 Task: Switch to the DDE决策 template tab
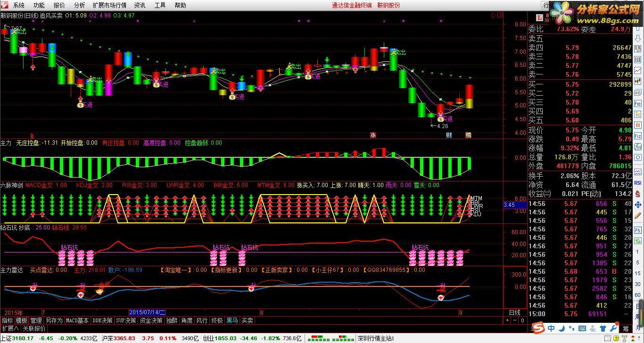(103, 320)
